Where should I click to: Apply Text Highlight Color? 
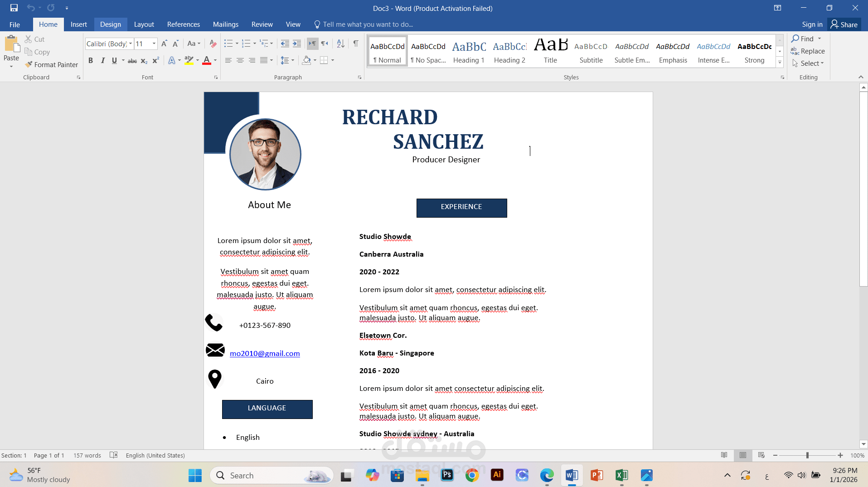pos(189,60)
